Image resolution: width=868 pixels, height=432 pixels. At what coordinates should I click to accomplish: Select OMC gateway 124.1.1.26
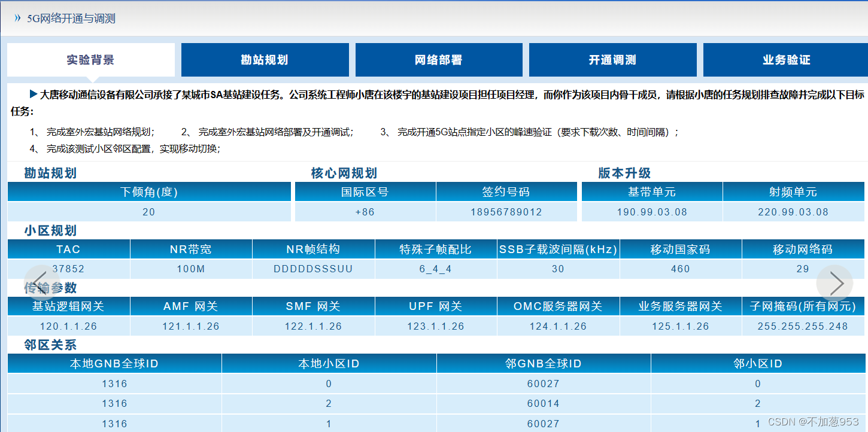pos(559,327)
